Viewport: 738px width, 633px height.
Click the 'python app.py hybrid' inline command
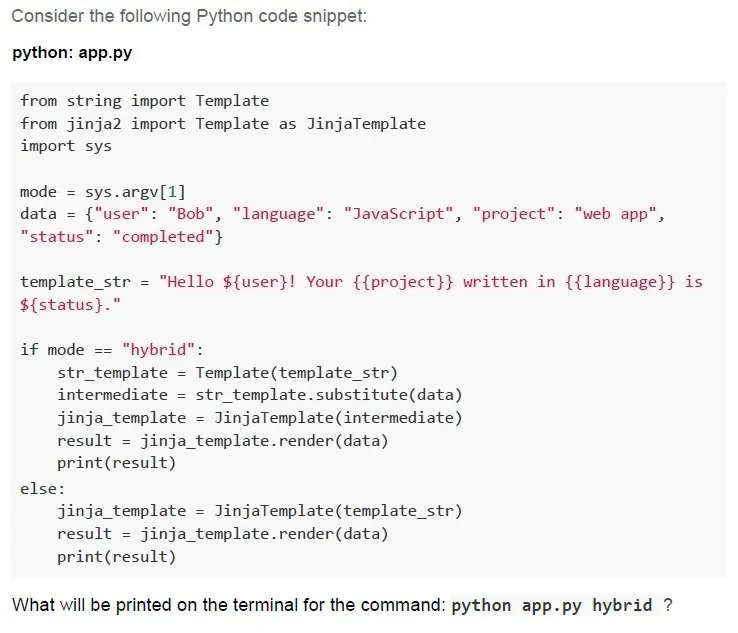point(552,605)
